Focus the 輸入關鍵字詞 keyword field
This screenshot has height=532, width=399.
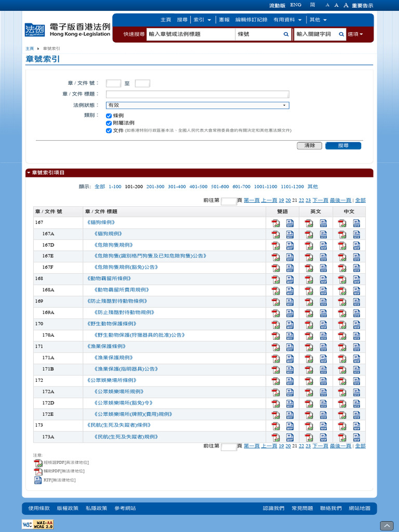[316, 34]
